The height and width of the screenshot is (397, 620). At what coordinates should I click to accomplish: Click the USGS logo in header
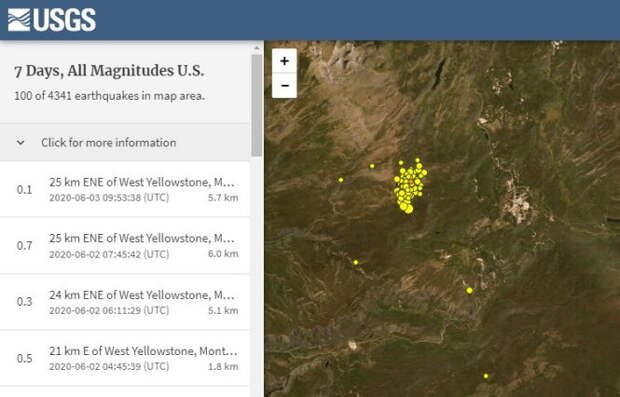click(x=52, y=20)
